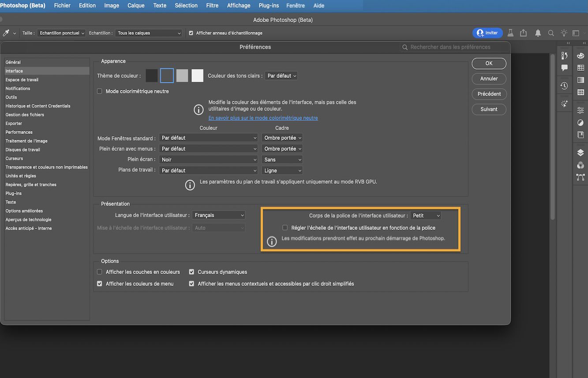The width and height of the screenshot is (588, 378).
Task: Change Corps de la police via Petit dropdown
Action: (x=425, y=215)
